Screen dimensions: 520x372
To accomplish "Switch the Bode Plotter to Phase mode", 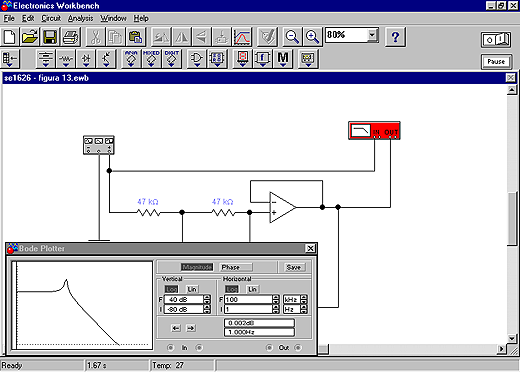I will click(x=236, y=267).
